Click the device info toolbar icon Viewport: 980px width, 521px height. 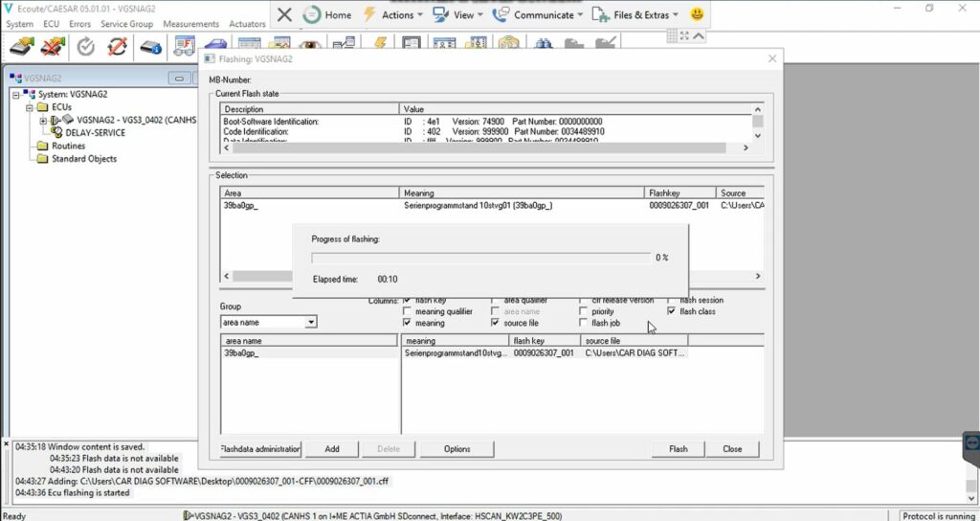tap(150, 46)
